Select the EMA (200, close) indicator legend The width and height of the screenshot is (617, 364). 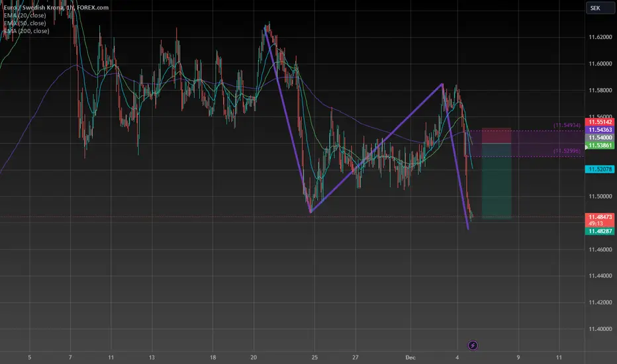(26, 31)
